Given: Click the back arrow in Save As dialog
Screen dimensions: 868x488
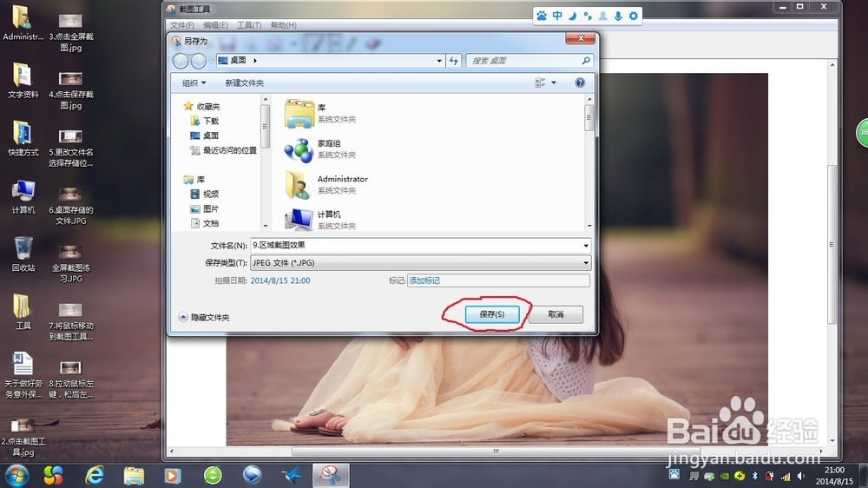Looking at the screenshot, I should (x=181, y=61).
